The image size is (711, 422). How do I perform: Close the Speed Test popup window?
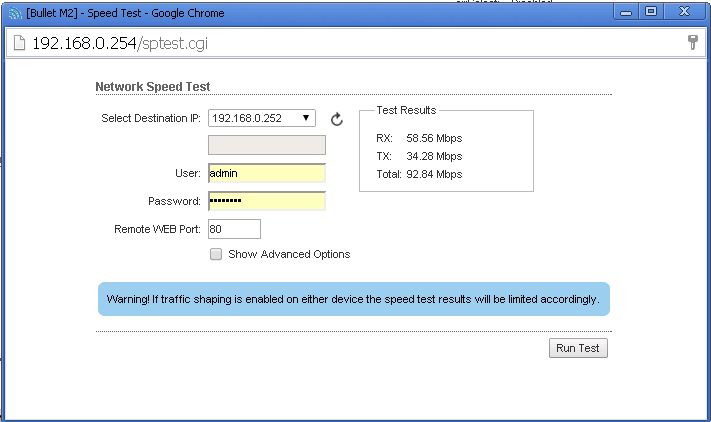point(683,12)
